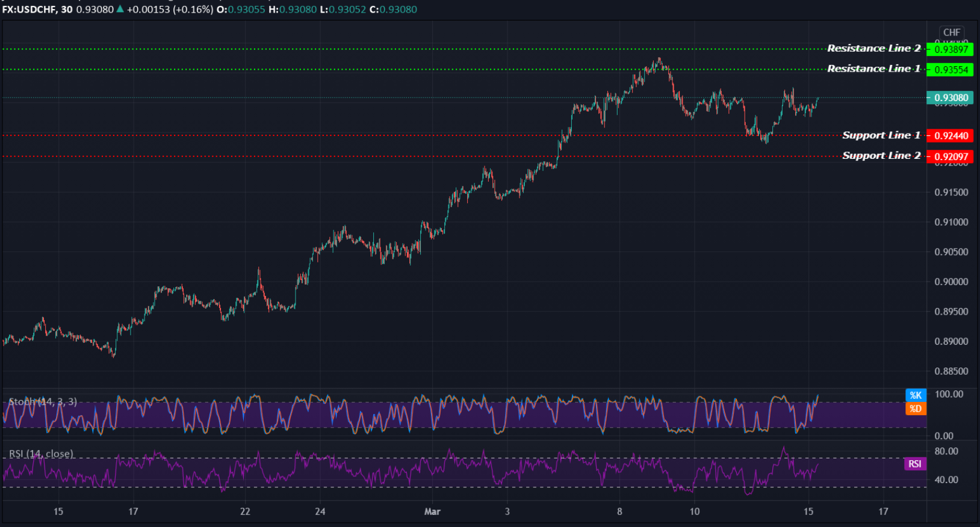The height and width of the screenshot is (527, 980).
Task: Click the purple RSI tag
Action: click(915, 464)
